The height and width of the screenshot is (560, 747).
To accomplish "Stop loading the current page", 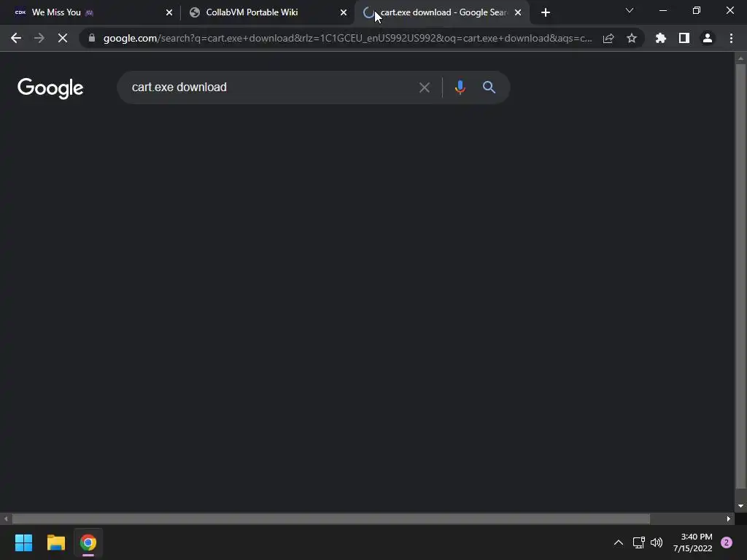I will pos(63,38).
